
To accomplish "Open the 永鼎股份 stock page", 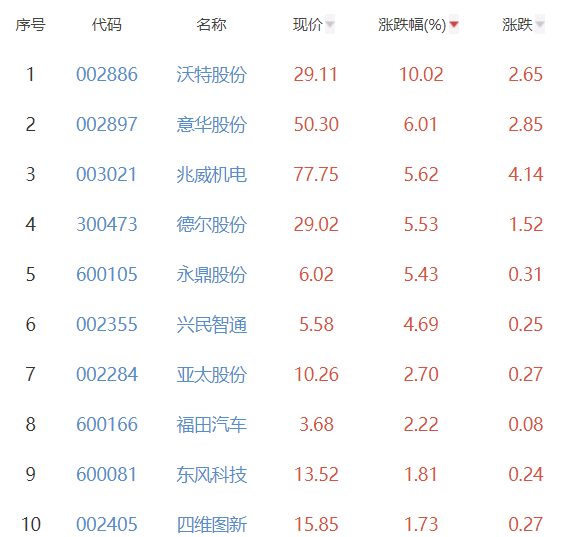I will tap(212, 275).
